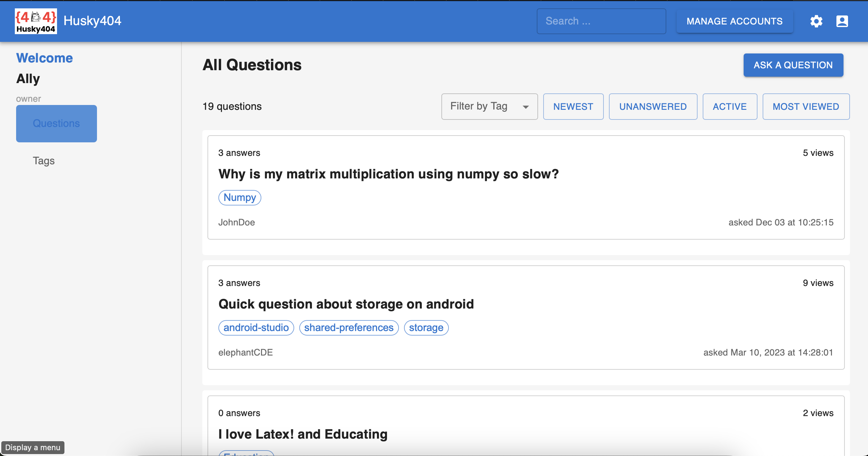Screen dimensions: 868x456
Task: Open settings via the gear icon
Action: (x=816, y=21)
